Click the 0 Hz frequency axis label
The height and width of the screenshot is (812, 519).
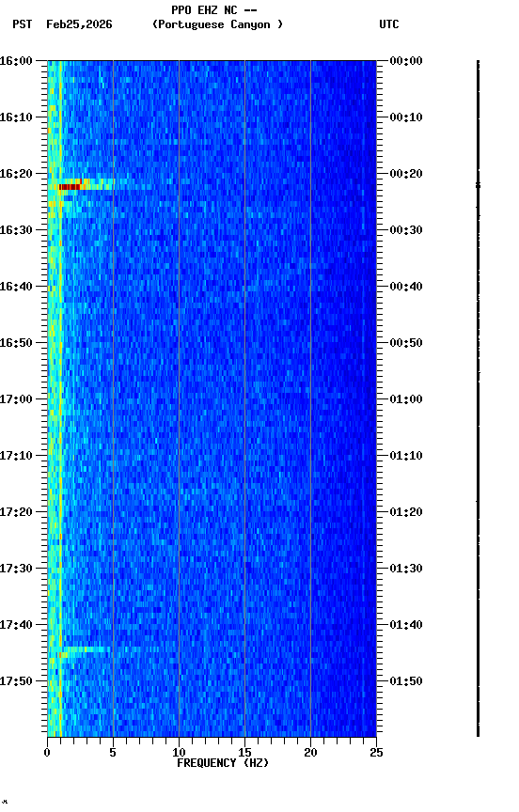click(47, 753)
